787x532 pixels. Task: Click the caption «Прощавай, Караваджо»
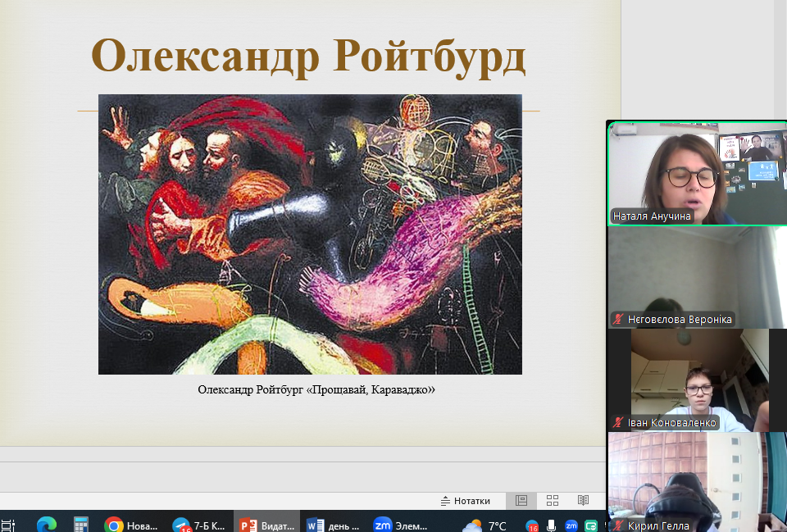(x=371, y=389)
